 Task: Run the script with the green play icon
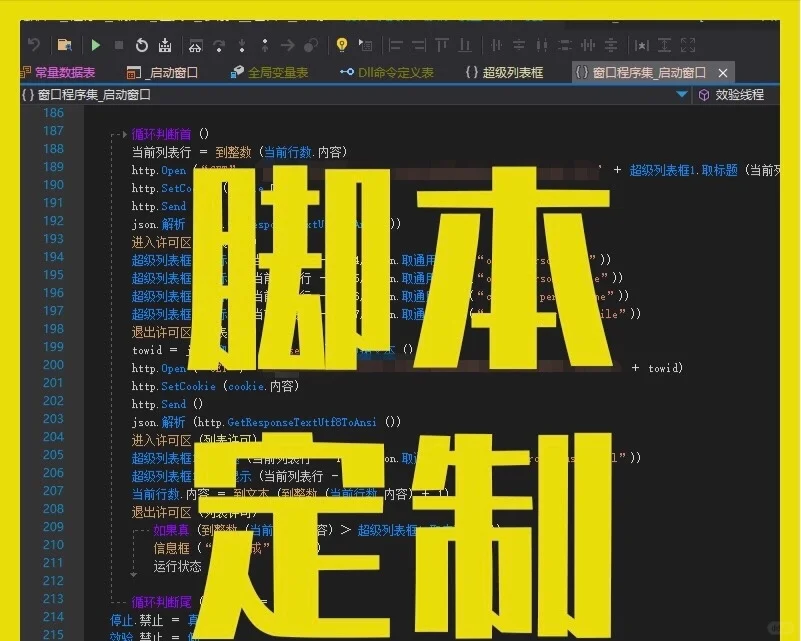(x=94, y=45)
